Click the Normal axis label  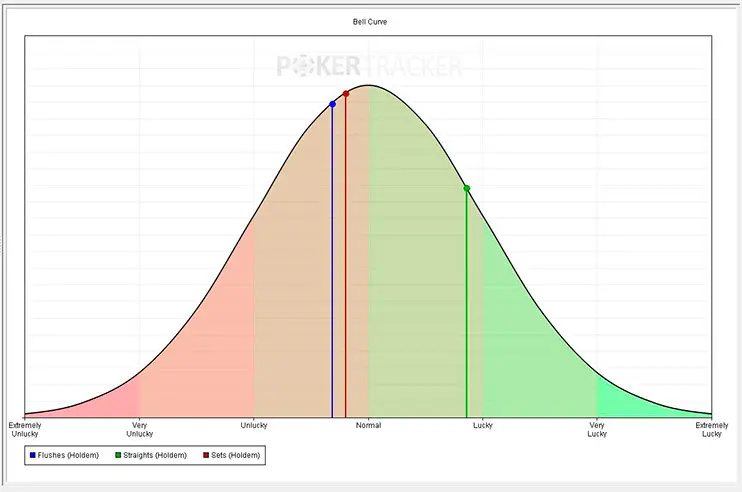point(368,425)
